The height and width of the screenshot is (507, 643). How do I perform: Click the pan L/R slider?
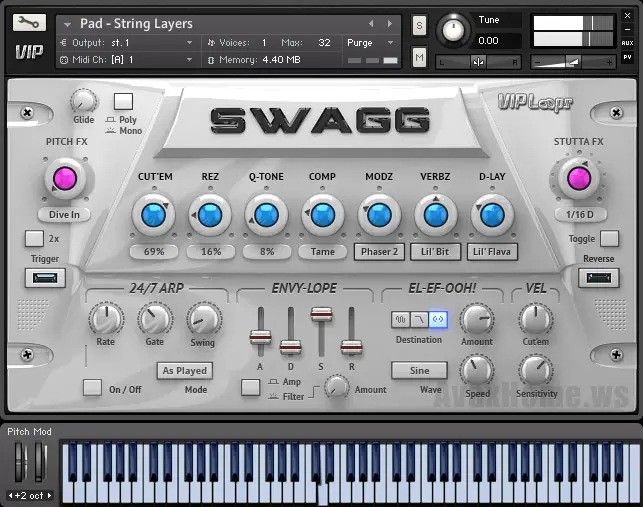coord(478,62)
